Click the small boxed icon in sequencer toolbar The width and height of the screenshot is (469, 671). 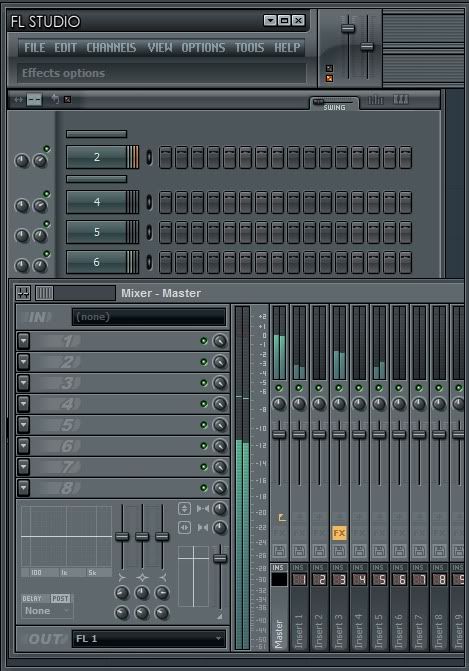click(x=67, y=100)
